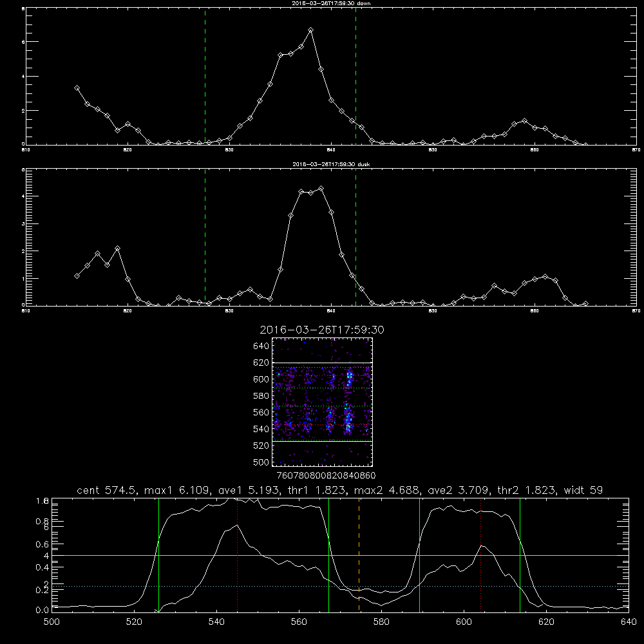Click the bottom plot x-axis label '500'
This screenshot has height=644, width=644.
click(52, 622)
